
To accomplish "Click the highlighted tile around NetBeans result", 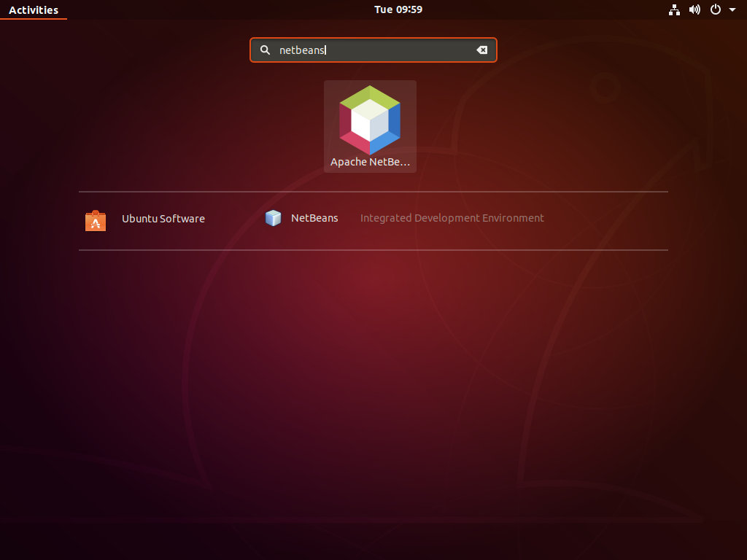I will tap(370, 126).
